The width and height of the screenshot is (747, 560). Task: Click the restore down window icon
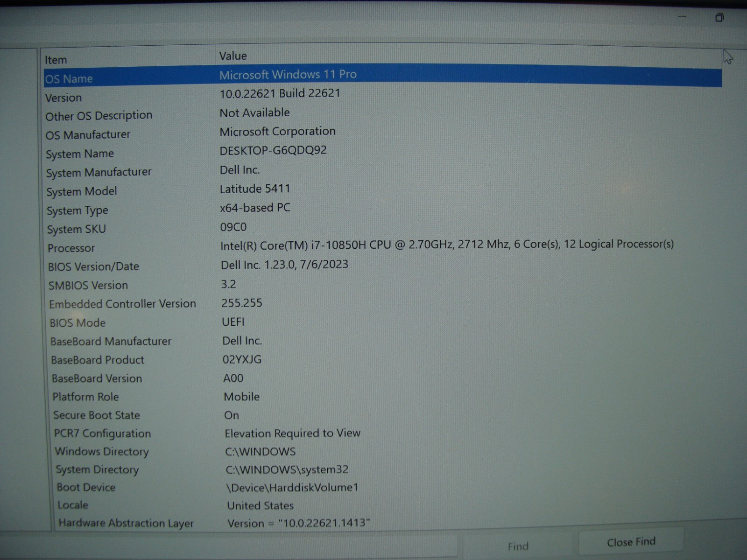(719, 18)
